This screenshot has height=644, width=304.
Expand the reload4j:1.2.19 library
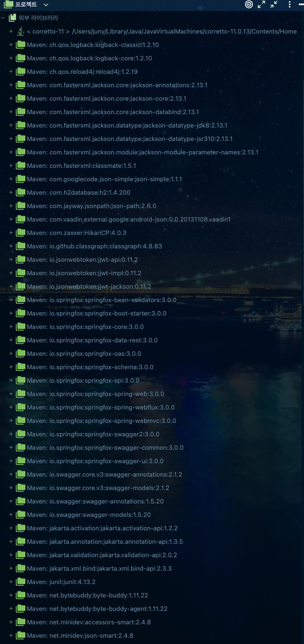click(x=11, y=71)
